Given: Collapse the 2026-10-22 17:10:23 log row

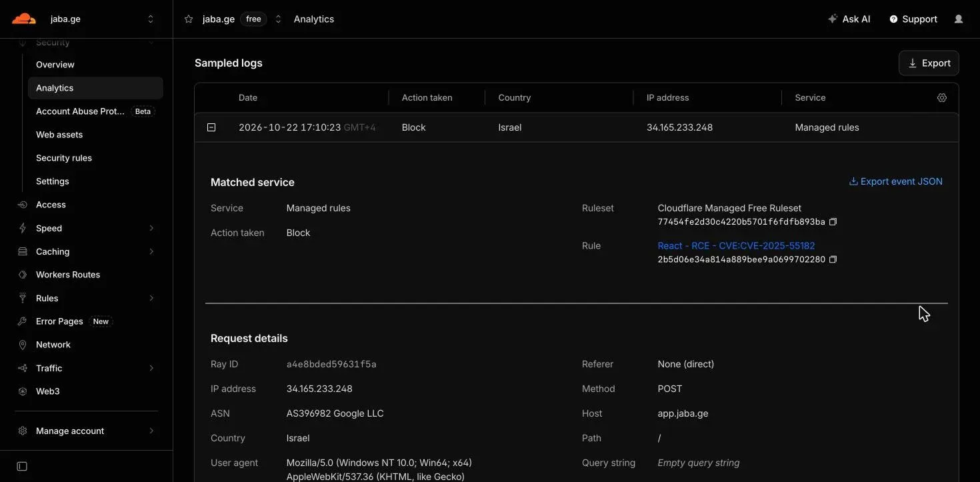Looking at the screenshot, I should pos(211,127).
